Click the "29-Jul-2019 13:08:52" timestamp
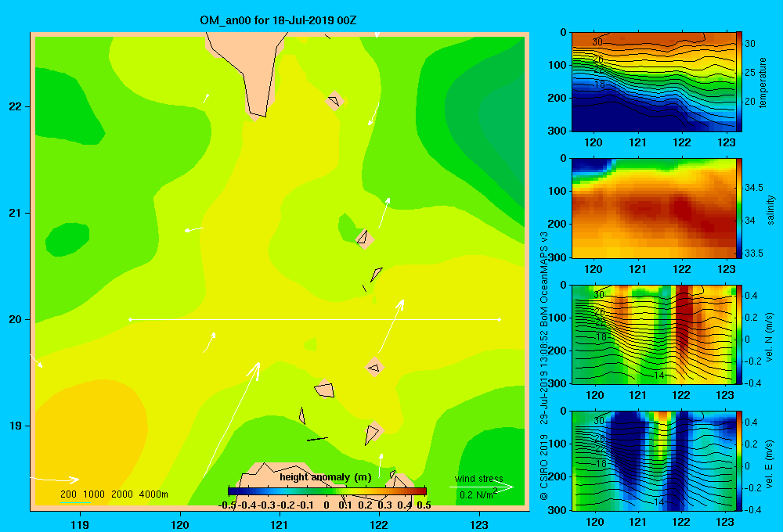Image resolution: width=783 pixels, height=532 pixels. (544, 377)
